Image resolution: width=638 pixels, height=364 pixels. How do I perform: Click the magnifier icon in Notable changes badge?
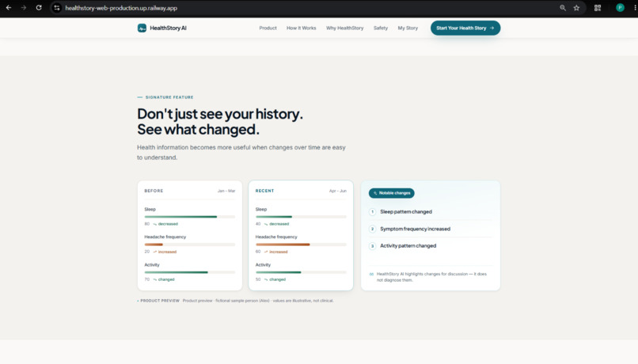(x=375, y=193)
